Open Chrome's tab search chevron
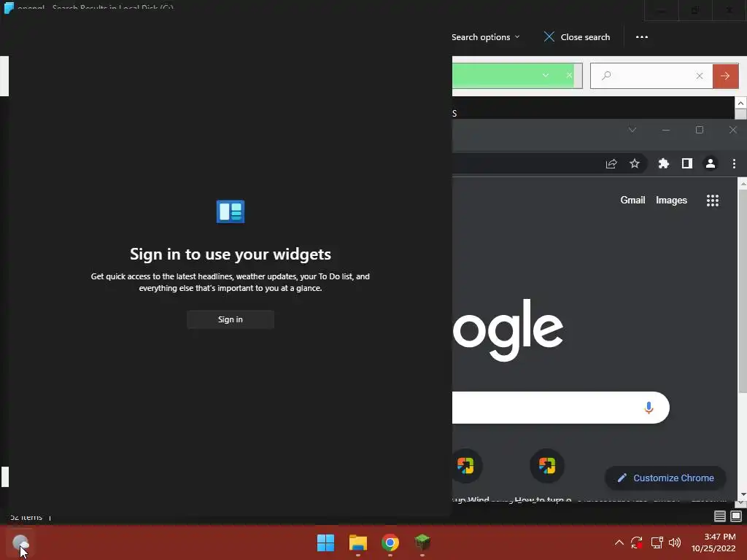Screen dimensions: 747x560 point(632,130)
